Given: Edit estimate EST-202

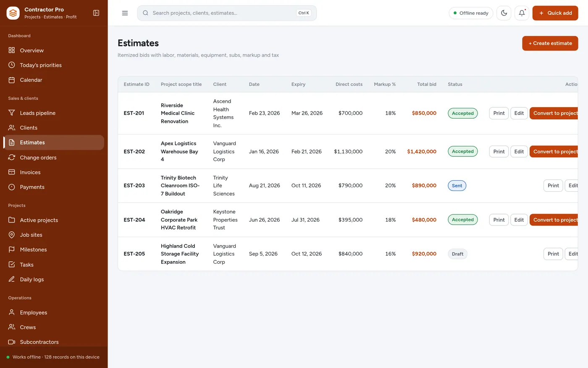Looking at the screenshot, I should click(x=519, y=151).
